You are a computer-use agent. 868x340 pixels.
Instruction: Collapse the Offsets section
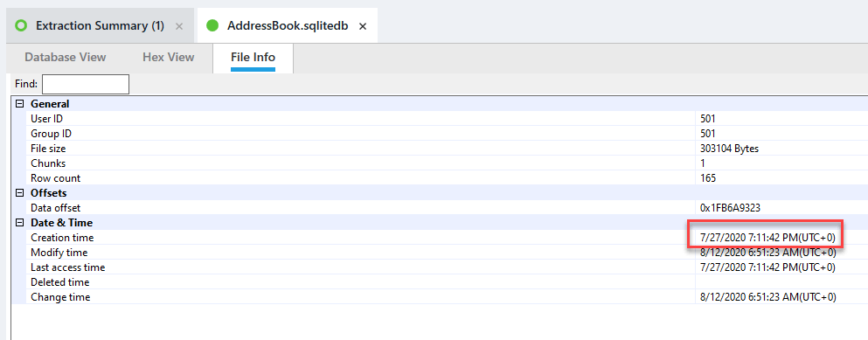pos(20,192)
